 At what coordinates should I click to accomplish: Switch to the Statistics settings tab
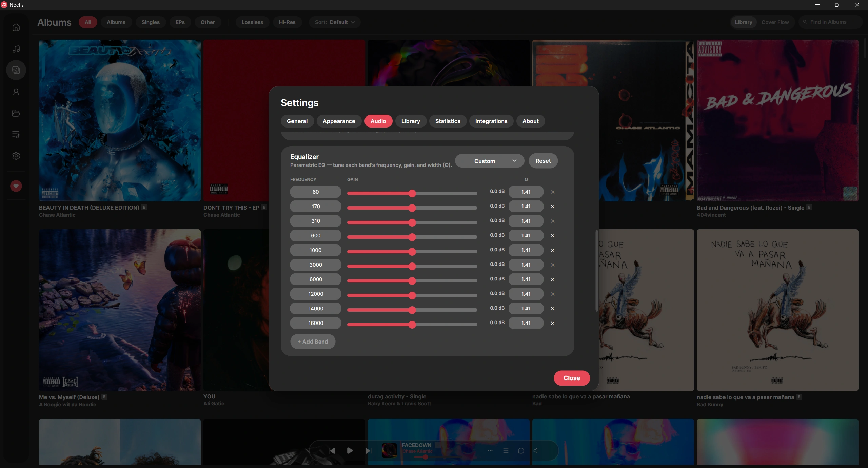coord(448,121)
